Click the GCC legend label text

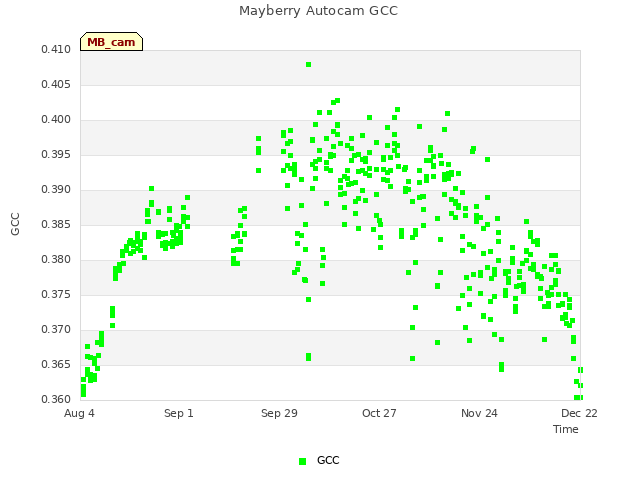tap(328, 460)
